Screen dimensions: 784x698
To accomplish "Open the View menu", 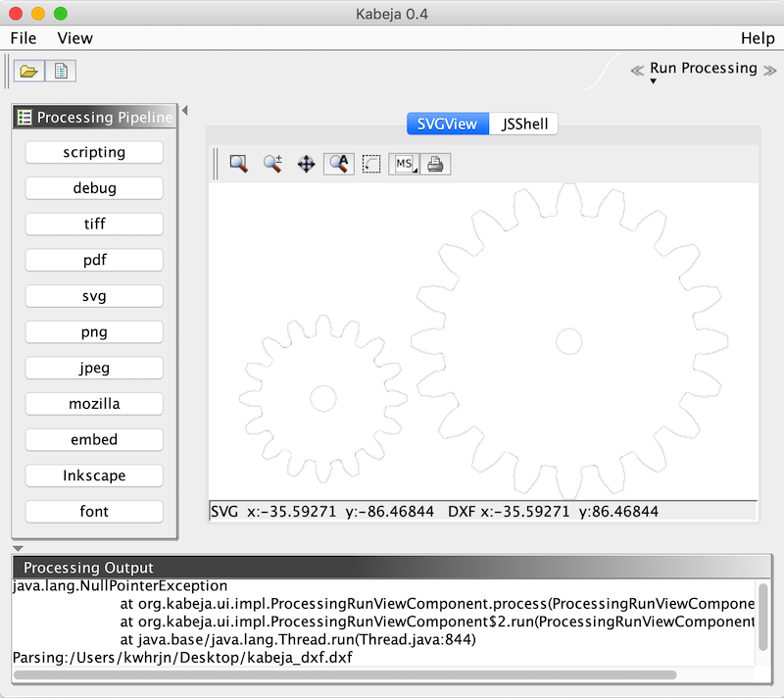I will 75,38.
